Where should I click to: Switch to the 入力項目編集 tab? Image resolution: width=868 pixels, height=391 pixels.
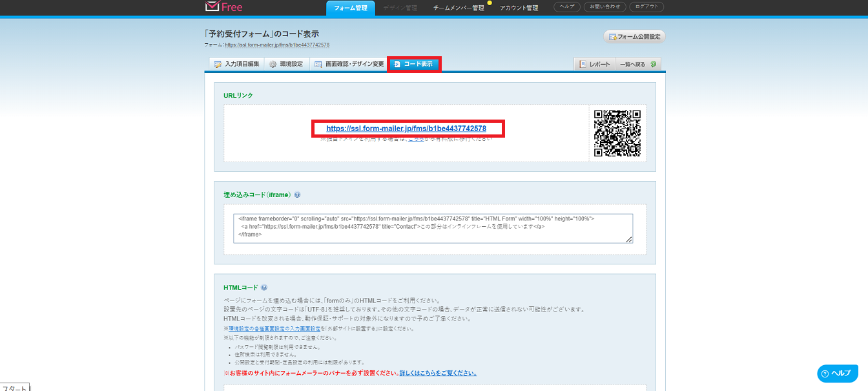[236, 64]
